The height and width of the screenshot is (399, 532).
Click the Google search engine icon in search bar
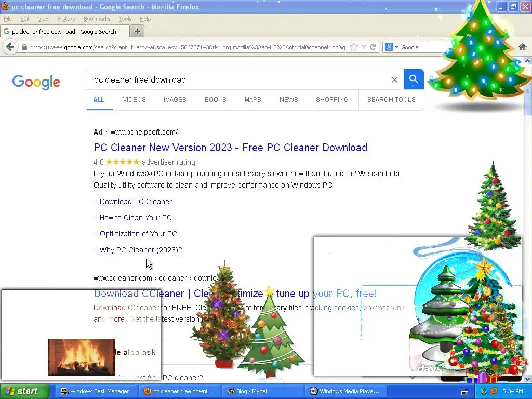pyautogui.click(x=389, y=47)
